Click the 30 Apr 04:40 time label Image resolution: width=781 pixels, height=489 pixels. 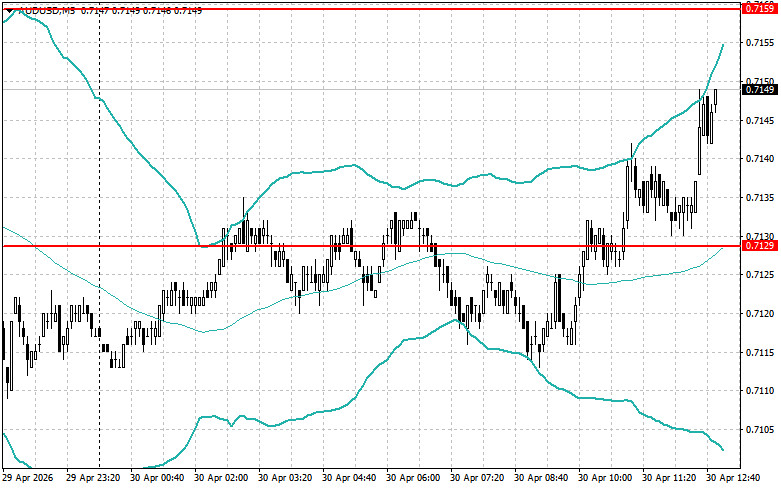coord(349,478)
